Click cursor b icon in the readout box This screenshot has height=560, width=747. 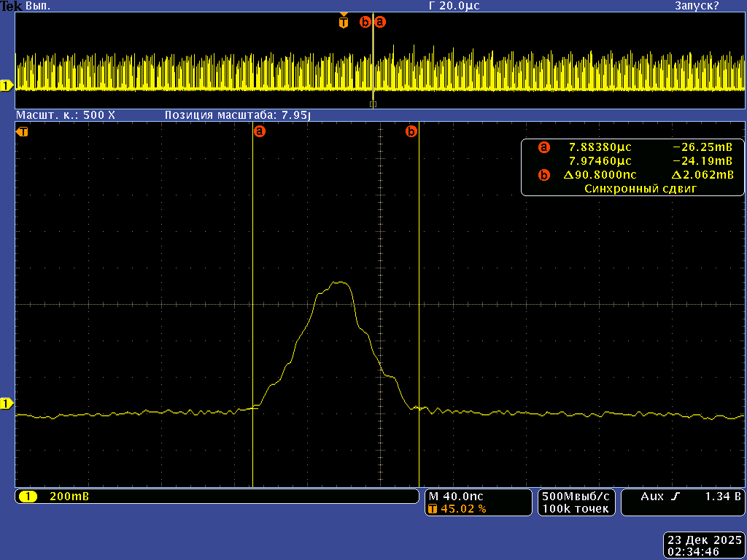543,175
